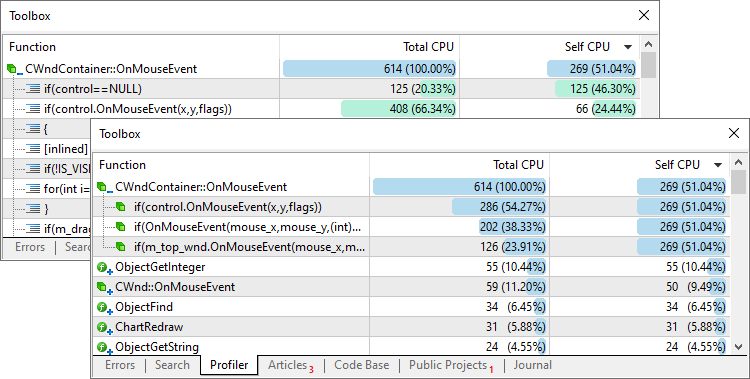Screen dimensions: 750x379
Task: Sort by Function column in front Toolbox
Action: point(231,165)
